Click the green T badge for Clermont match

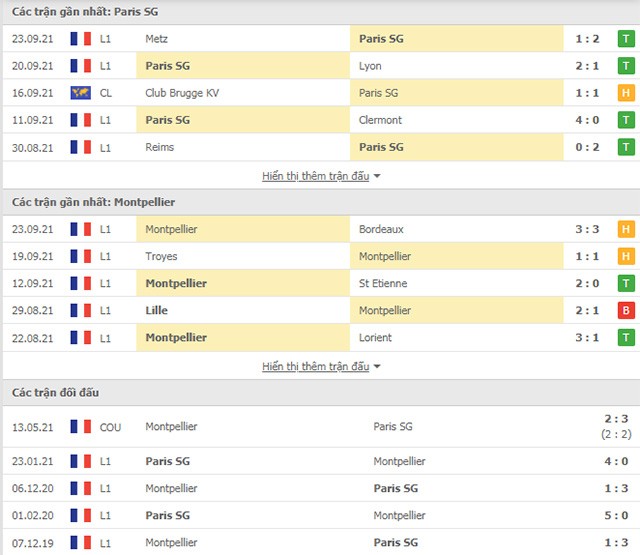click(626, 120)
